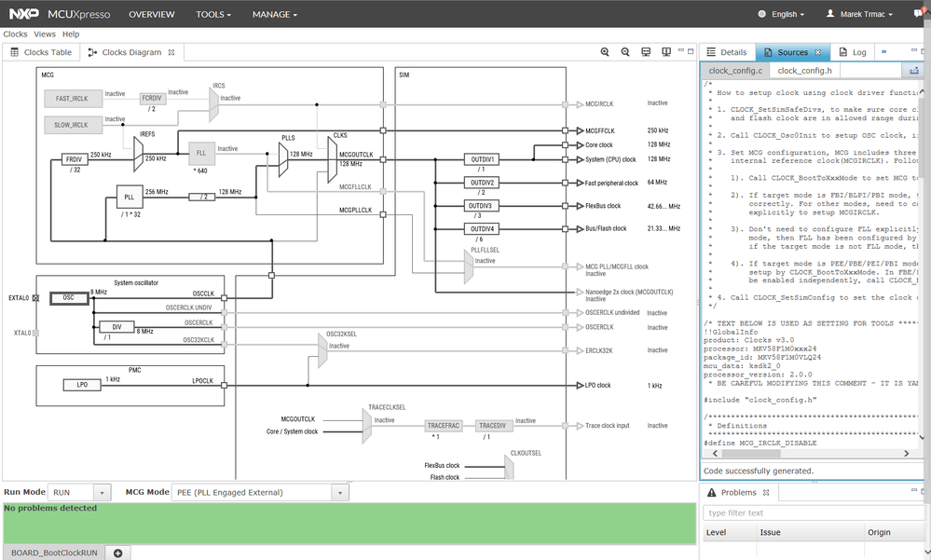
Task: Add a new functional group with plus icon
Action: [118, 553]
